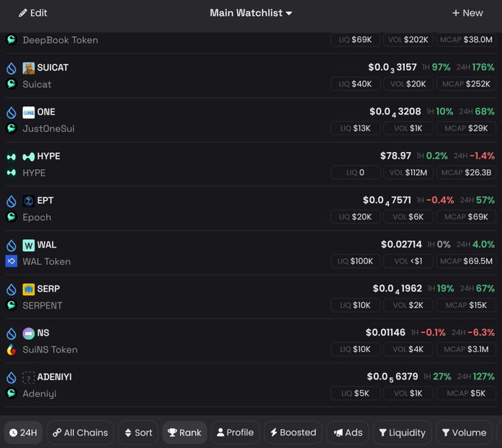Click the DEX icon beside Epoch
The height and width of the screenshot is (448, 502).
[x=11, y=217]
